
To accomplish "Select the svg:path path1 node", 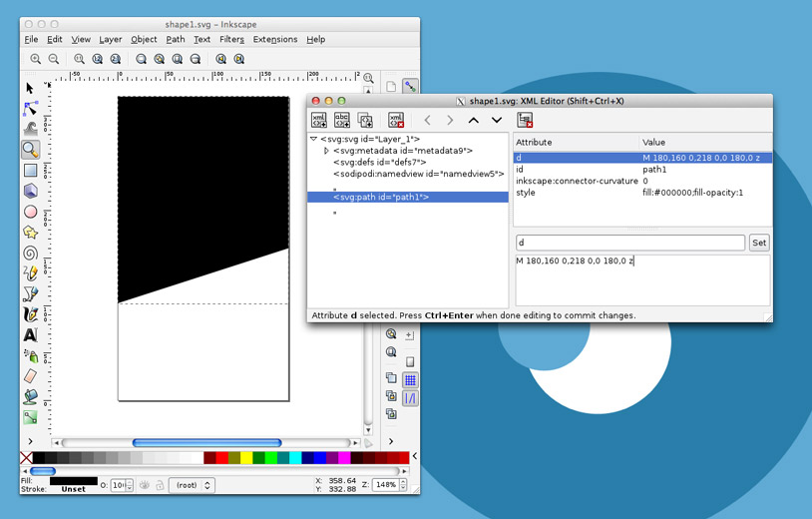I will [x=408, y=197].
